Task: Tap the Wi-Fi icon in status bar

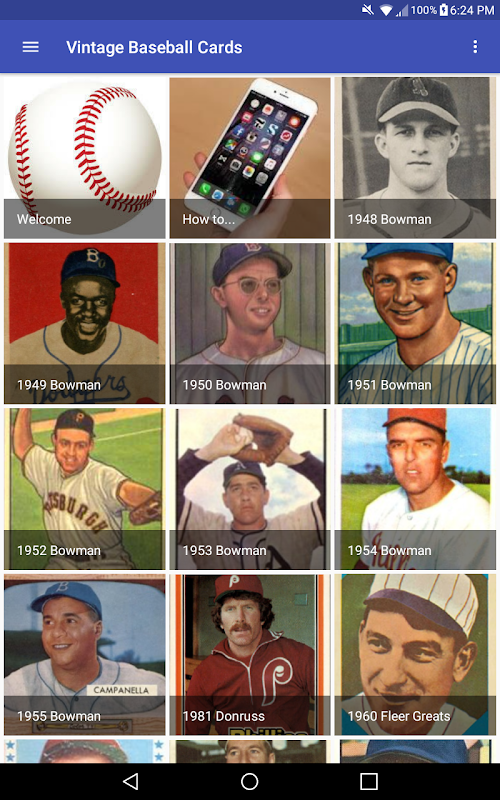Action: click(x=386, y=10)
